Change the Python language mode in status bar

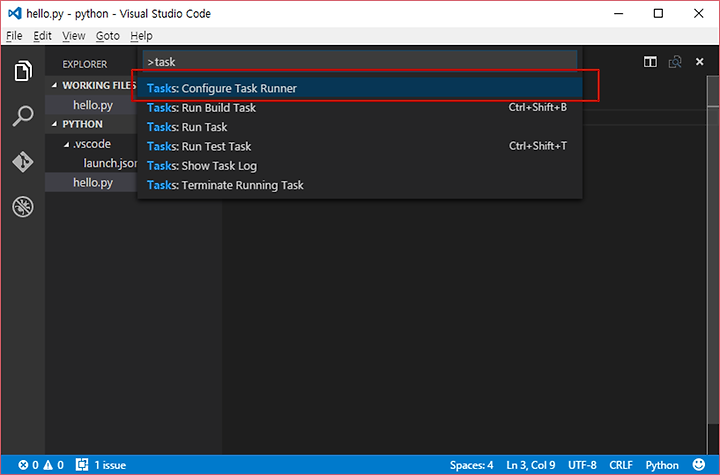pyautogui.click(x=661, y=465)
